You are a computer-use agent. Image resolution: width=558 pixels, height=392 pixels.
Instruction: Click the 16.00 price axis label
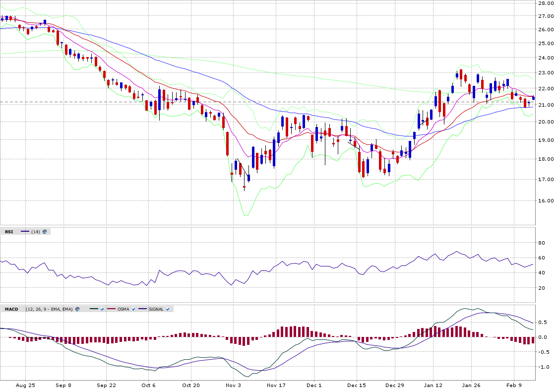pos(546,201)
